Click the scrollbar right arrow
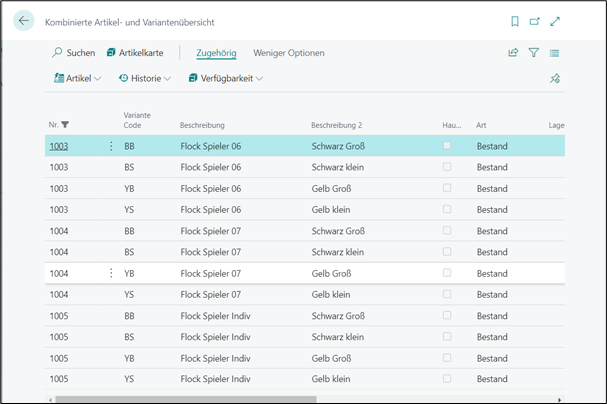Image resolution: width=607 pixels, height=404 pixels. (559, 400)
